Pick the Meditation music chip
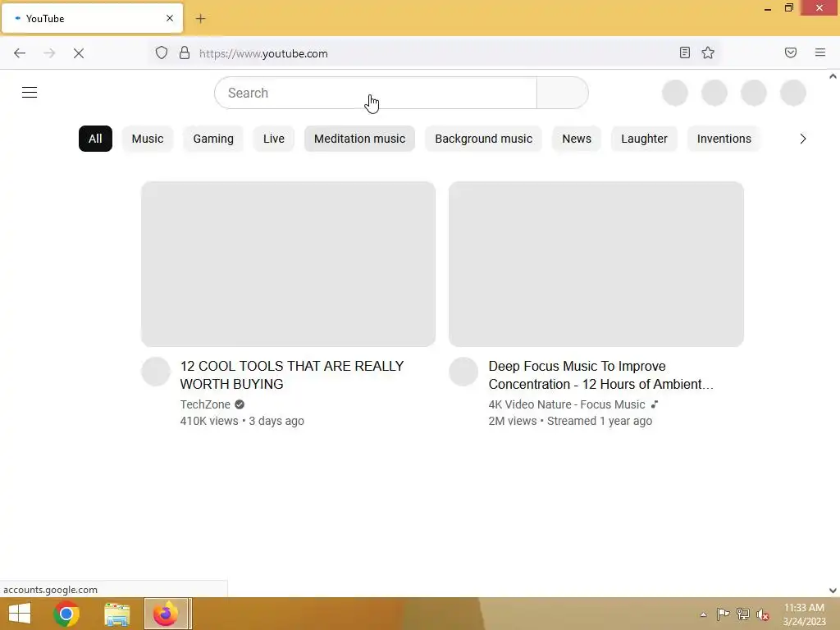This screenshot has height=630, width=840. pyautogui.click(x=359, y=139)
